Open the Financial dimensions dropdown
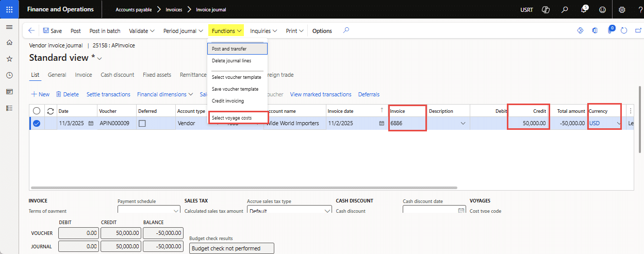 (165, 94)
